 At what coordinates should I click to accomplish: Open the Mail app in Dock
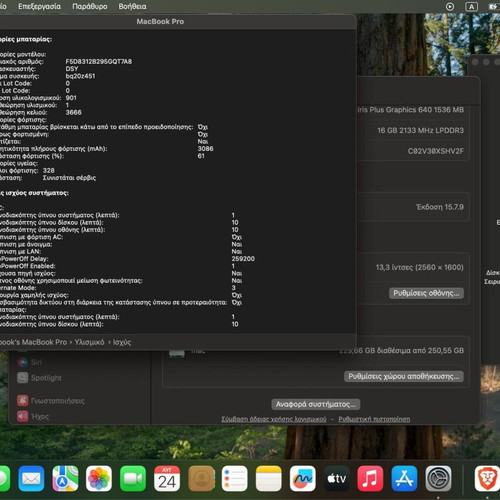[x=31, y=479]
